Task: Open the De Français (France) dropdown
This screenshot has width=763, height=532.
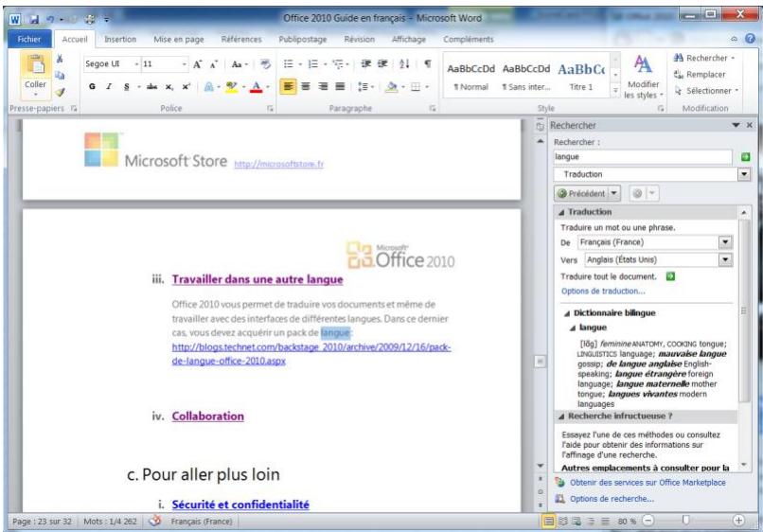Action: [x=725, y=242]
